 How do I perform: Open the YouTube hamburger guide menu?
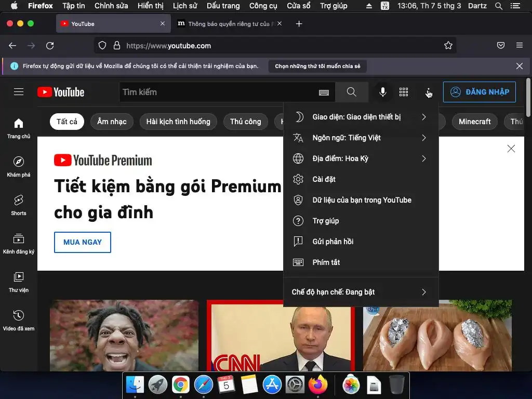point(19,92)
